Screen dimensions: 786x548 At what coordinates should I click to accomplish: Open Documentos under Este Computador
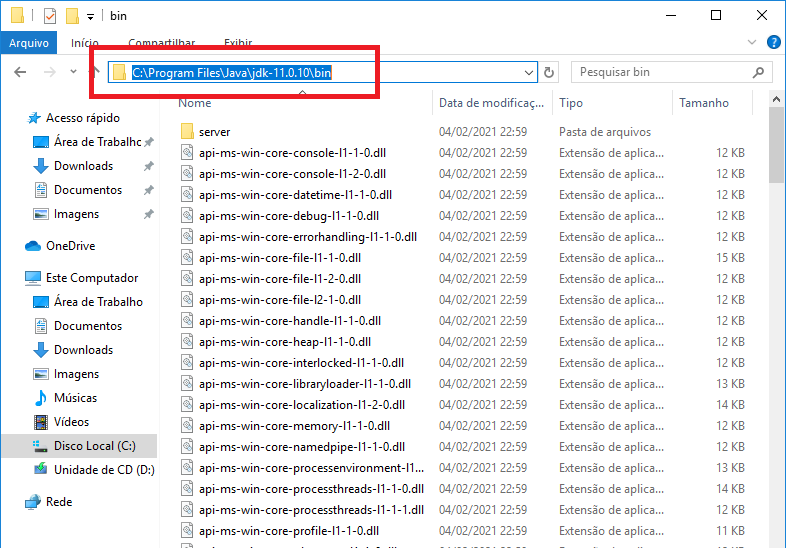(88, 326)
